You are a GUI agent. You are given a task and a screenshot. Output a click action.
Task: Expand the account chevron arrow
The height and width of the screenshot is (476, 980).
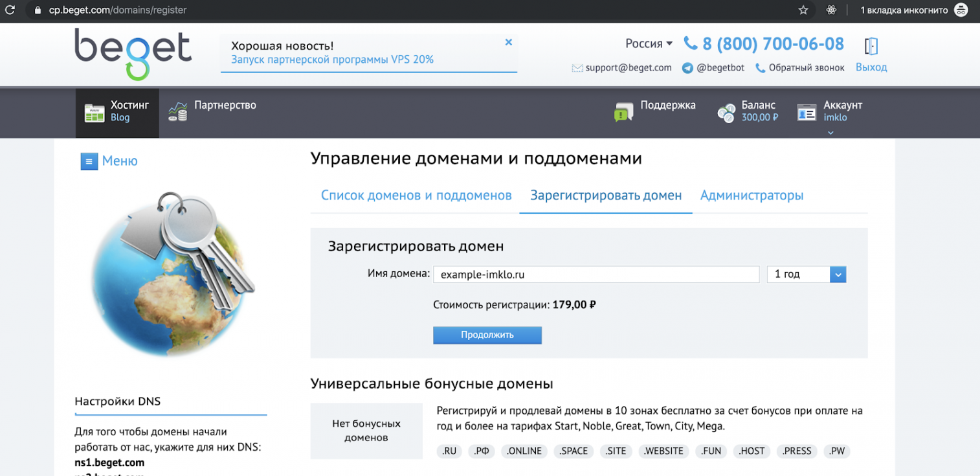click(x=830, y=133)
